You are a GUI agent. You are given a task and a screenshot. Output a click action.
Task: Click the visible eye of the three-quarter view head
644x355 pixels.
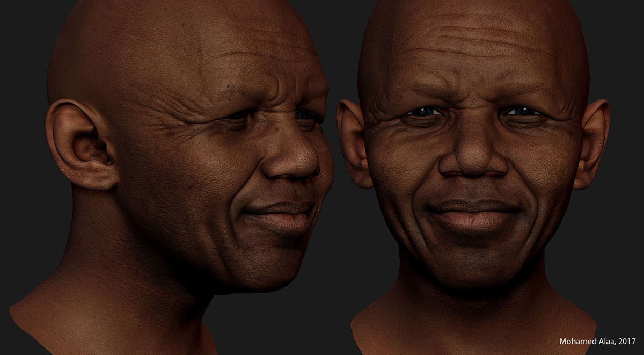tap(239, 114)
